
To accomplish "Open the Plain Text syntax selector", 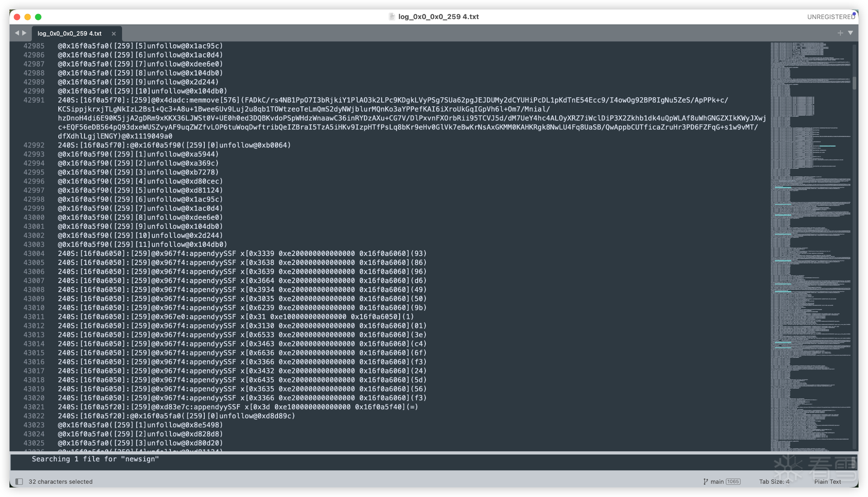I will [x=827, y=482].
